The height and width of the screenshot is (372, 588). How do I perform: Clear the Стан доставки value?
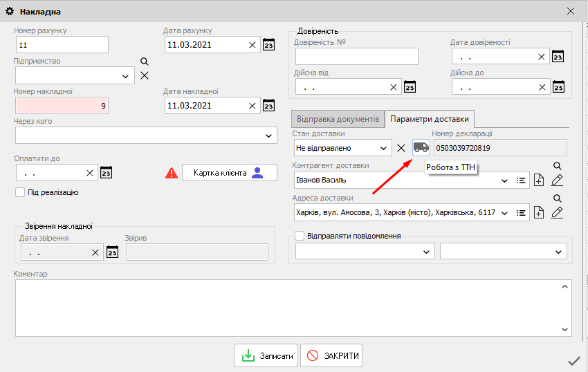(x=401, y=148)
